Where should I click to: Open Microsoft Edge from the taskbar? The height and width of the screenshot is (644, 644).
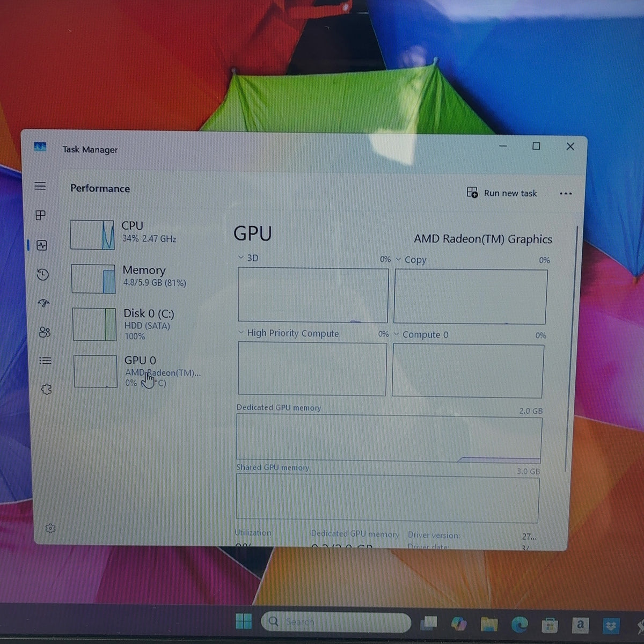(519, 625)
